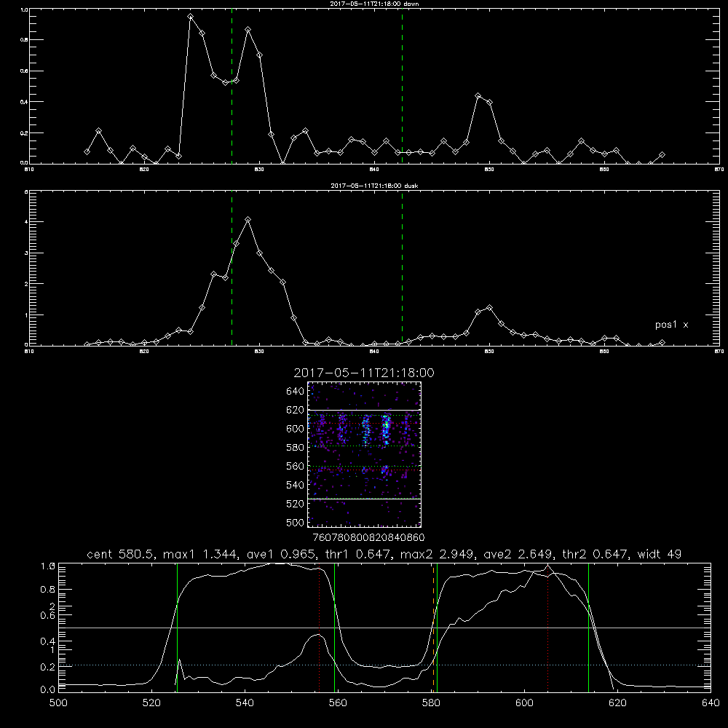The height and width of the screenshot is (728, 728).
Task: Click the '520' label on heatmap y-axis
Action: tap(296, 504)
